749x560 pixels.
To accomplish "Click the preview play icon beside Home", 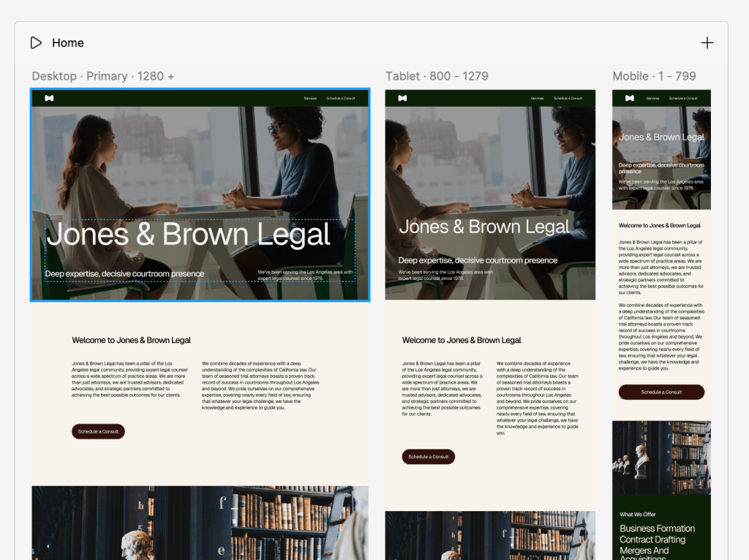I will [36, 43].
